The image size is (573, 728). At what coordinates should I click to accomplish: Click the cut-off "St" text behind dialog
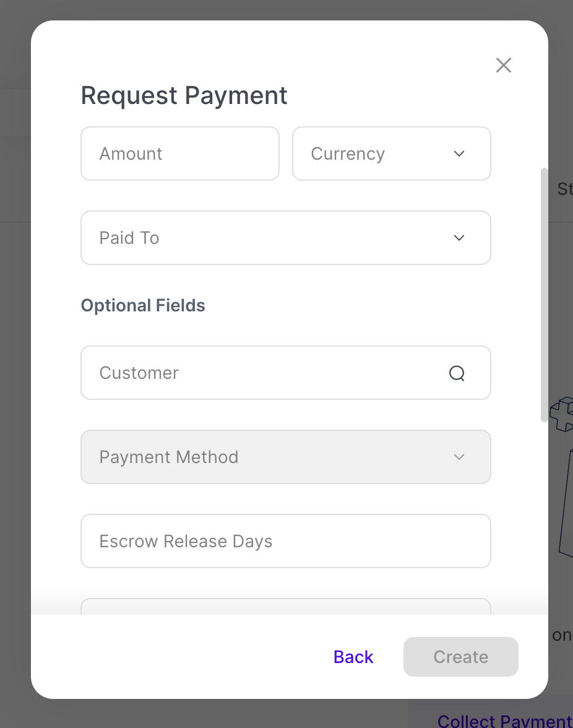(x=564, y=189)
